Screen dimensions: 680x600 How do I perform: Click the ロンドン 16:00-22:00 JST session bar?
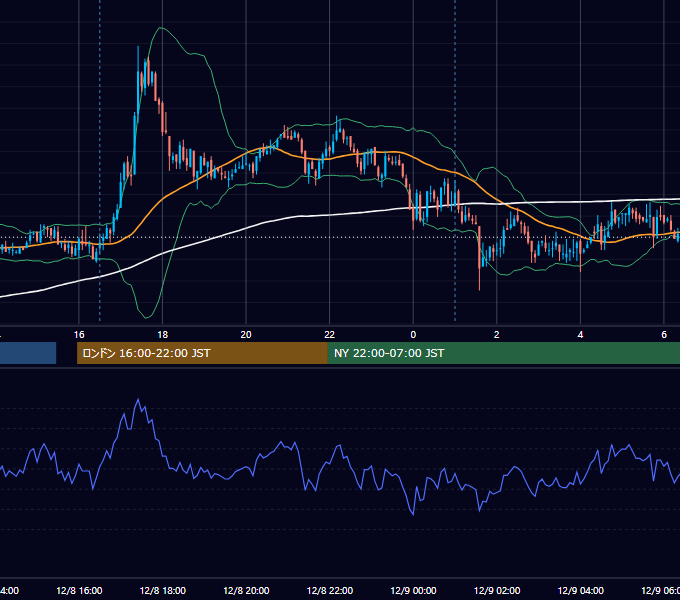[202, 353]
